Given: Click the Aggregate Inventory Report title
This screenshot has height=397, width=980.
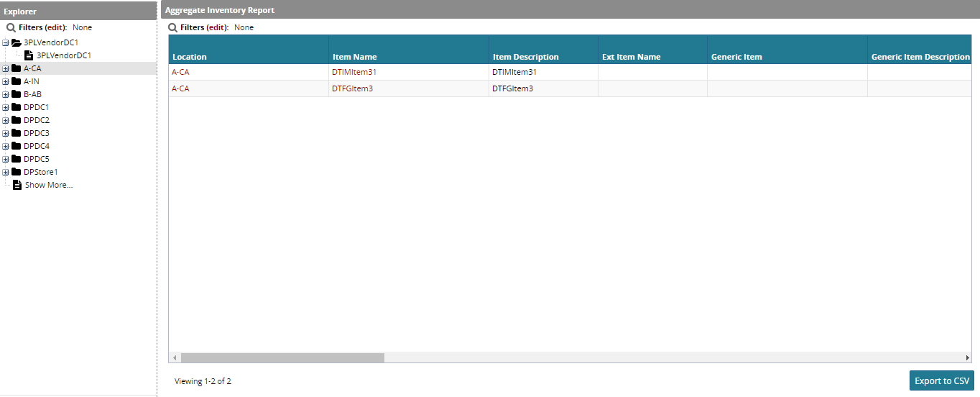Looking at the screenshot, I should (x=220, y=11).
